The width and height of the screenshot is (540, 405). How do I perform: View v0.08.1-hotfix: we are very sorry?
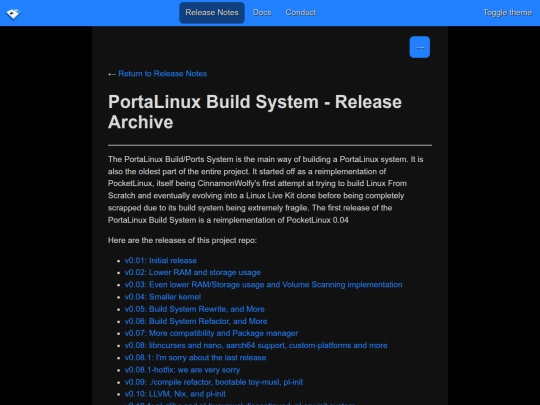pos(182,370)
